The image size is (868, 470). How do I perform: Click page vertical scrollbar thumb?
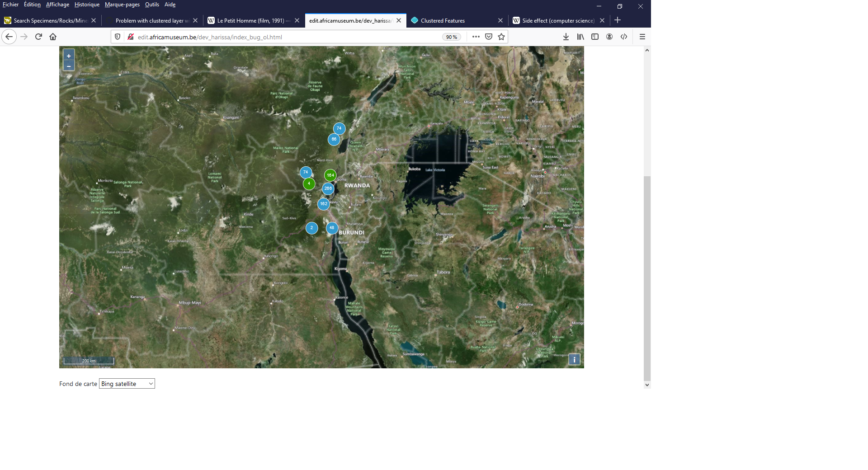pos(647,278)
